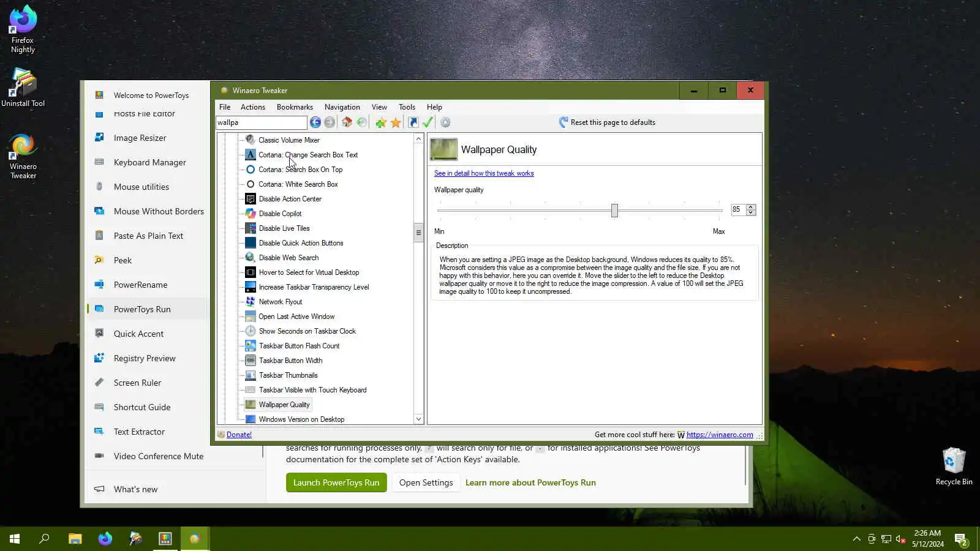The height and width of the screenshot is (551, 980).
Task: Click the Registry Preview icon in PowerToys
Action: pyautogui.click(x=99, y=358)
